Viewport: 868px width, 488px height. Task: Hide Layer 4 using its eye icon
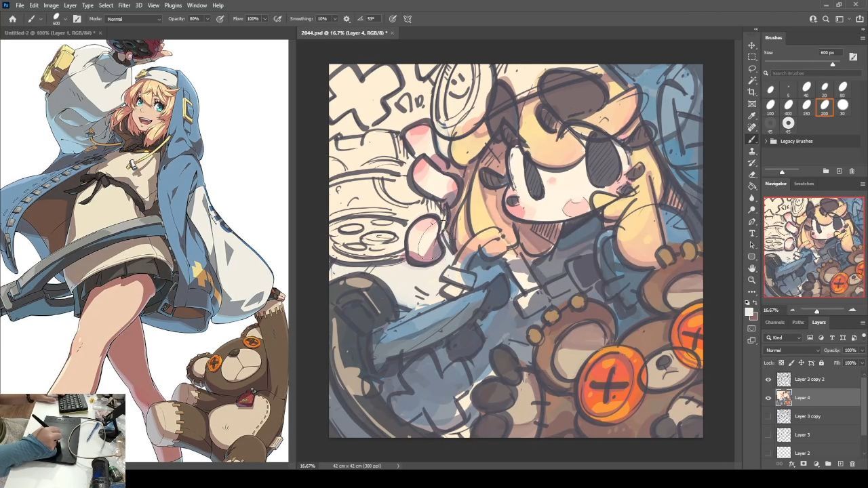[x=768, y=398]
